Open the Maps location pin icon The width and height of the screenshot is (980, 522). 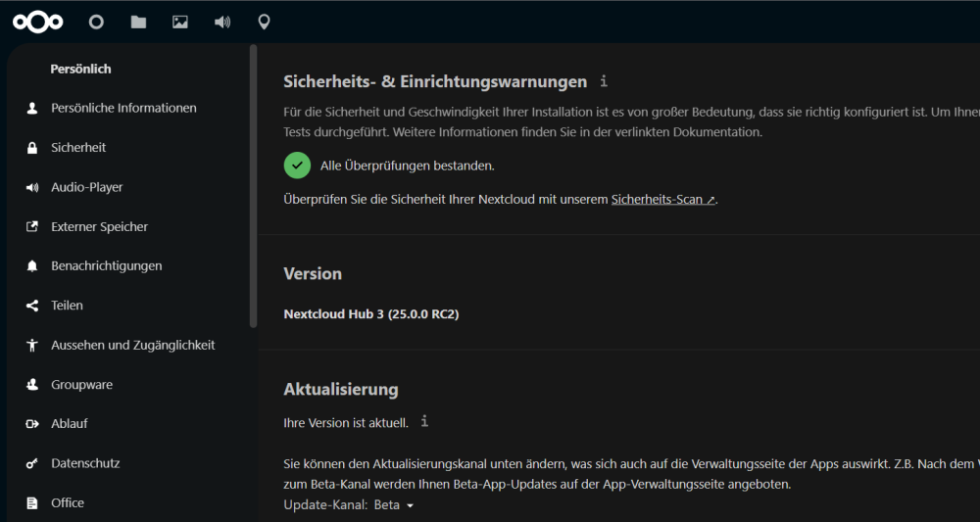click(x=264, y=23)
